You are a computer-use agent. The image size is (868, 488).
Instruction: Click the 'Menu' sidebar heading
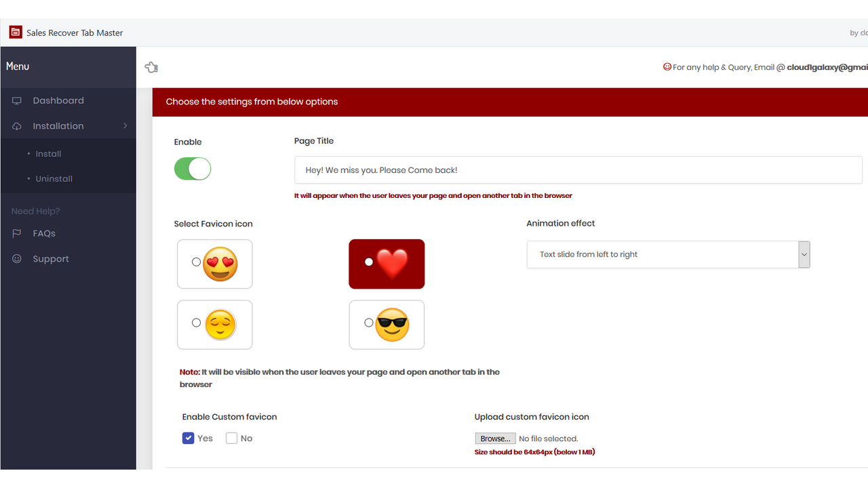pos(18,66)
